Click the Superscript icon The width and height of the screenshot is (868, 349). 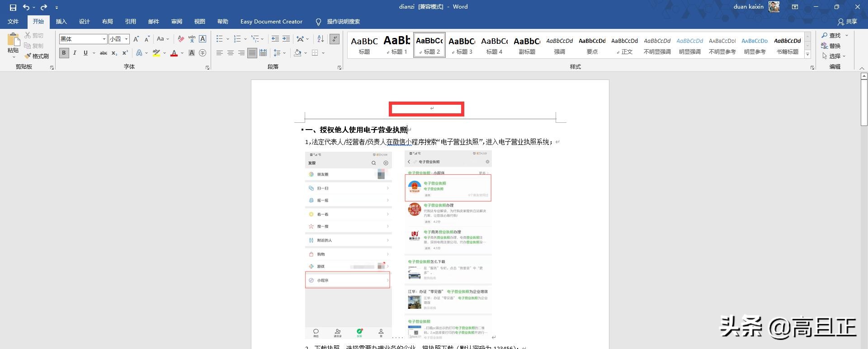pyautogui.click(x=125, y=53)
